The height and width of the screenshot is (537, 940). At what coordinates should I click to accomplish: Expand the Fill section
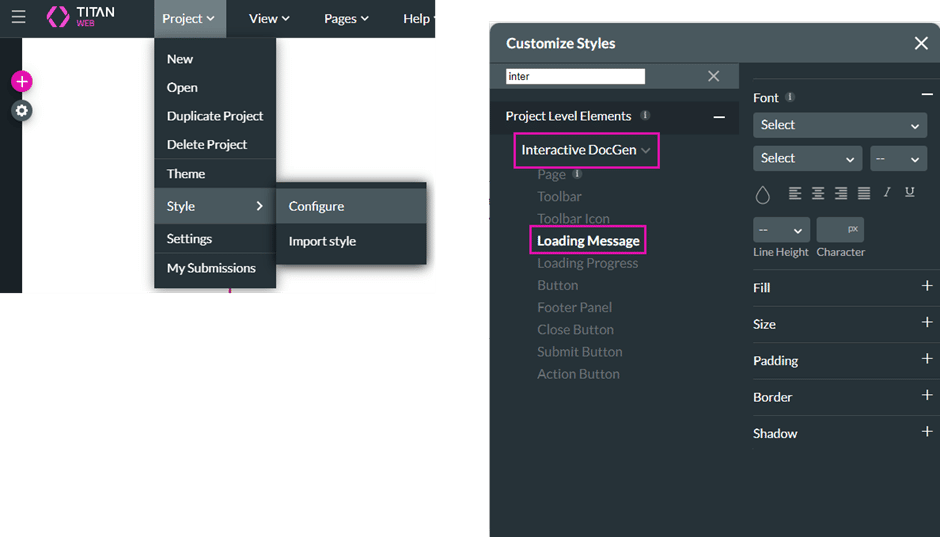click(x=926, y=287)
